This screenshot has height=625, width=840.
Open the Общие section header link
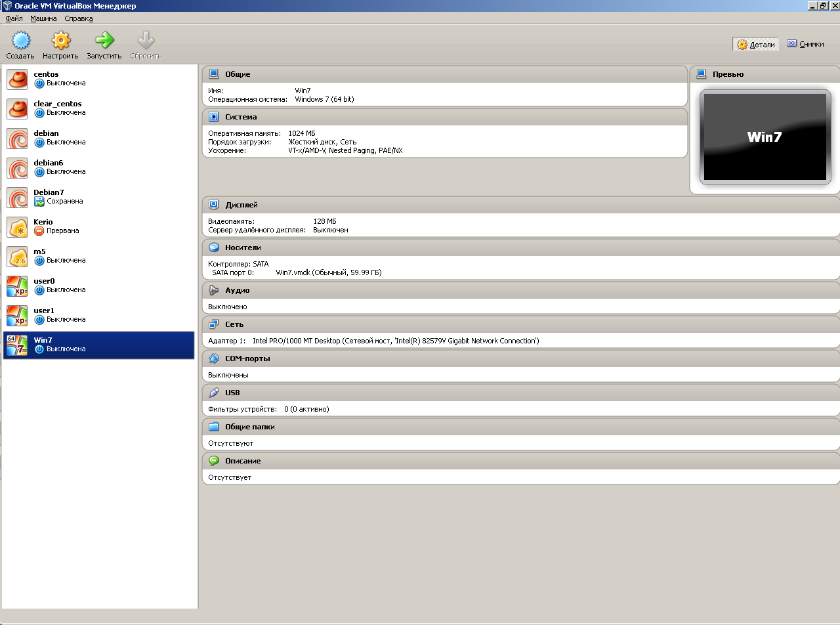(x=238, y=74)
